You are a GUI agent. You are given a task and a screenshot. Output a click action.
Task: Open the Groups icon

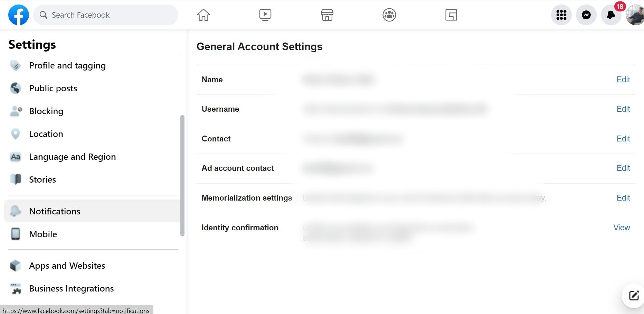tap(389, 15)
